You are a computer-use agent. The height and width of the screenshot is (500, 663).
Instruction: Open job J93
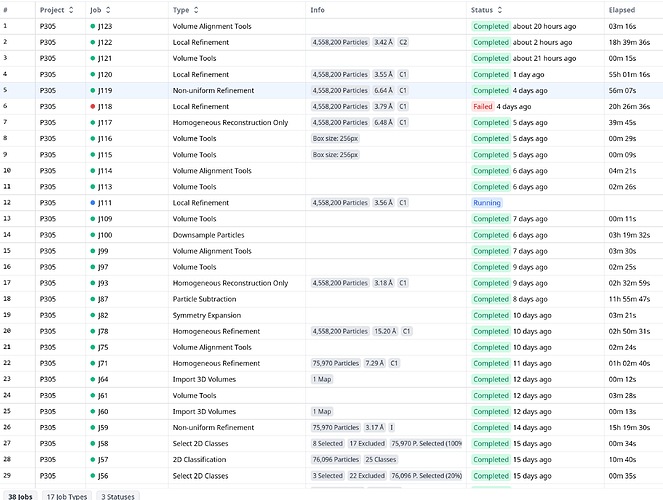tap(103, 283)
